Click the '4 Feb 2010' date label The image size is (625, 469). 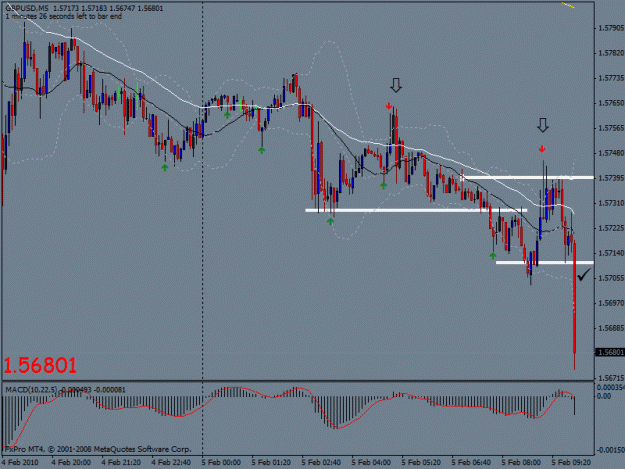(20, 463)
